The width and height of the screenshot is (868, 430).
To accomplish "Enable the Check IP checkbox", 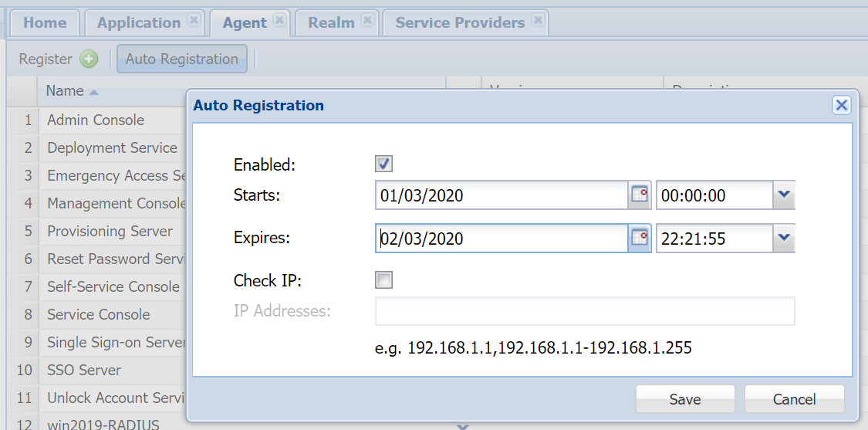I will tap(383, 280).
